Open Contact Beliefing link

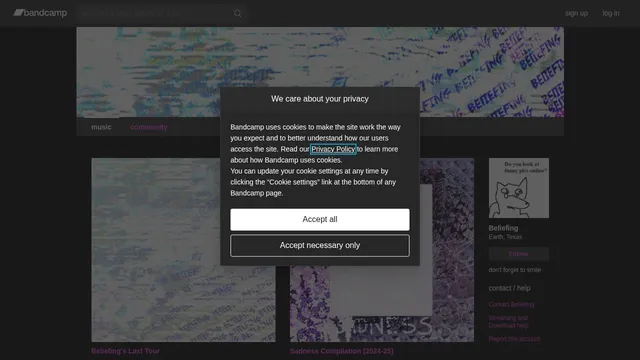pyautogui.click(x=511, y=304)
